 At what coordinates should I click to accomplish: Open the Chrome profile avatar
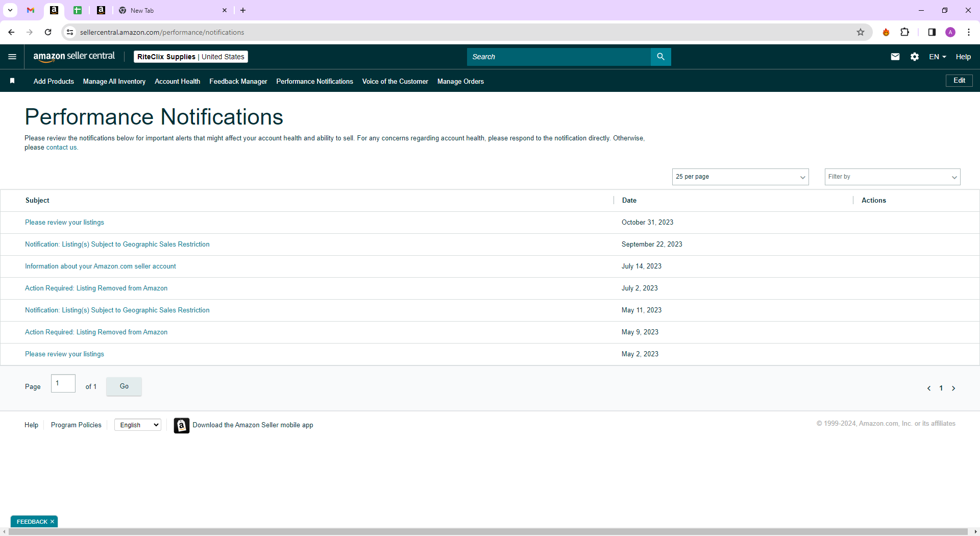[950, 32]
